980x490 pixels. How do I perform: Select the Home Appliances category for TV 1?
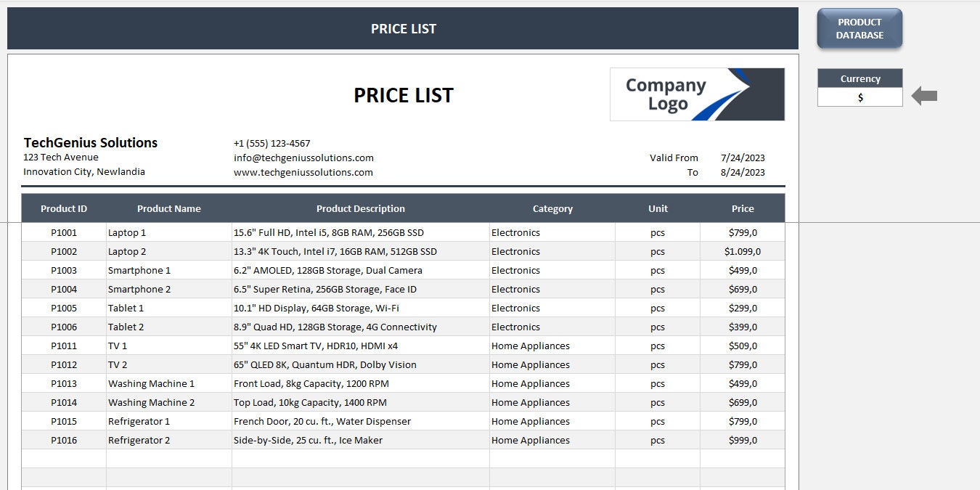(x=552, y=346)
